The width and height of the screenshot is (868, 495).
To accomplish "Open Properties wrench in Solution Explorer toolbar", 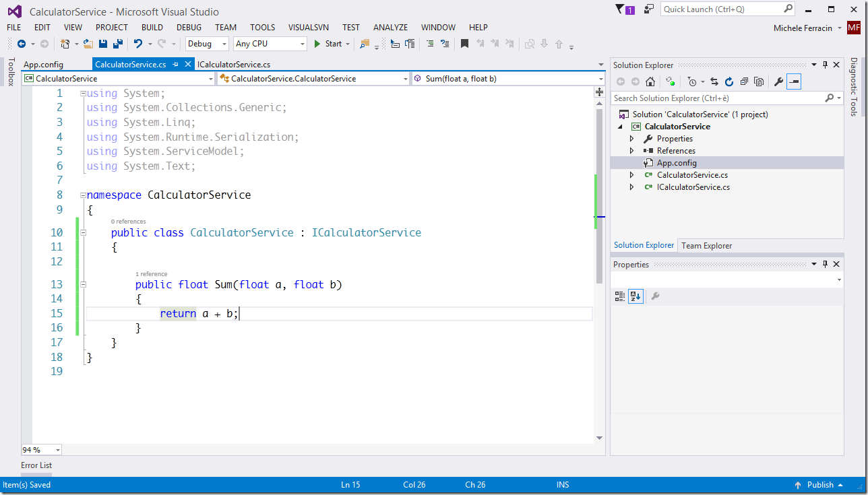I will tap(778, 81).
